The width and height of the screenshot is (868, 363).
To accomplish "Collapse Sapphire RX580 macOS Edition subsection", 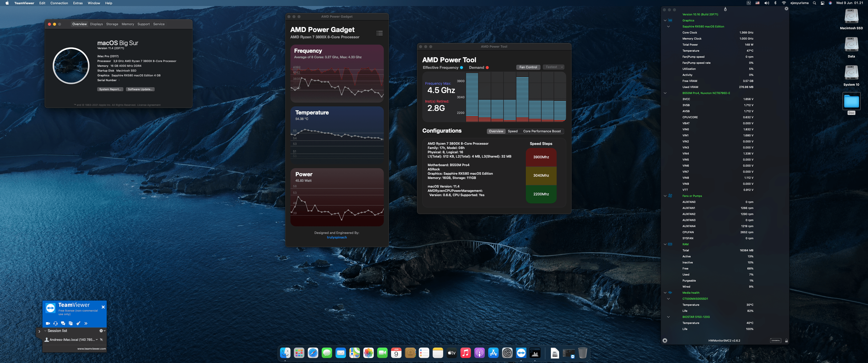I will 668,27.
